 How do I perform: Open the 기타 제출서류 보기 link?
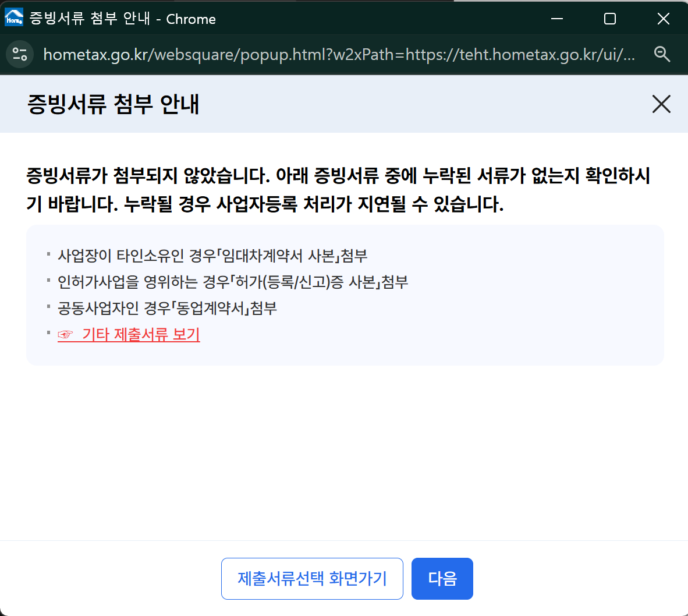click(144, 334)
